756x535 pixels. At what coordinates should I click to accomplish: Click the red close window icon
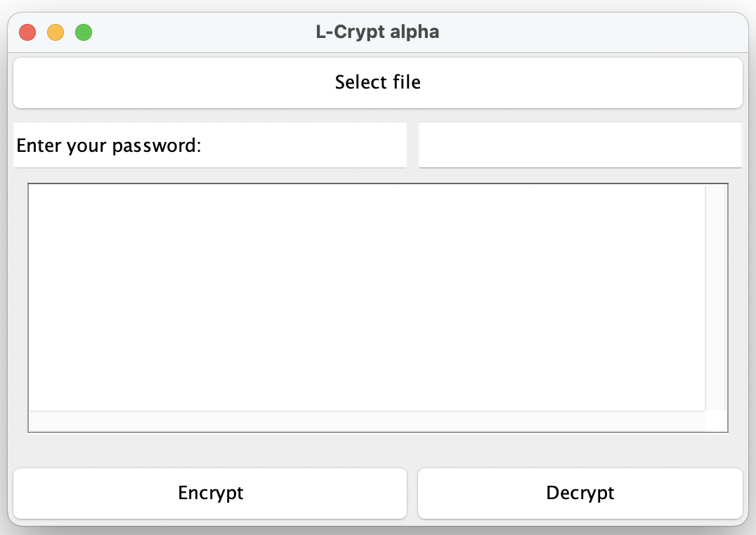27,32
